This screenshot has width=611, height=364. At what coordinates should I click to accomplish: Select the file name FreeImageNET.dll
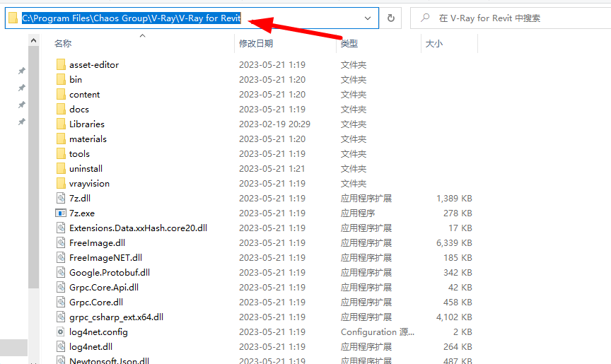click(x=105, y=257)
